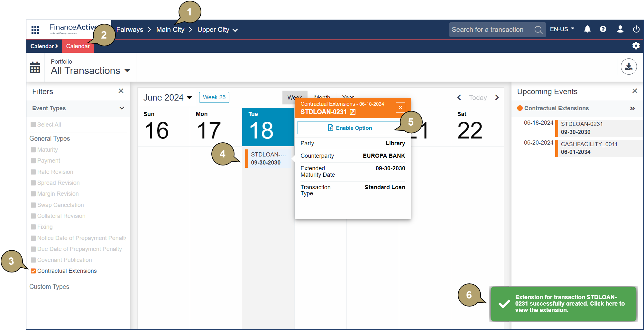The width and height of the screenshot is (644, 330).
Task: Open the apps grid menu icon
Action: (x=35, y=30)
